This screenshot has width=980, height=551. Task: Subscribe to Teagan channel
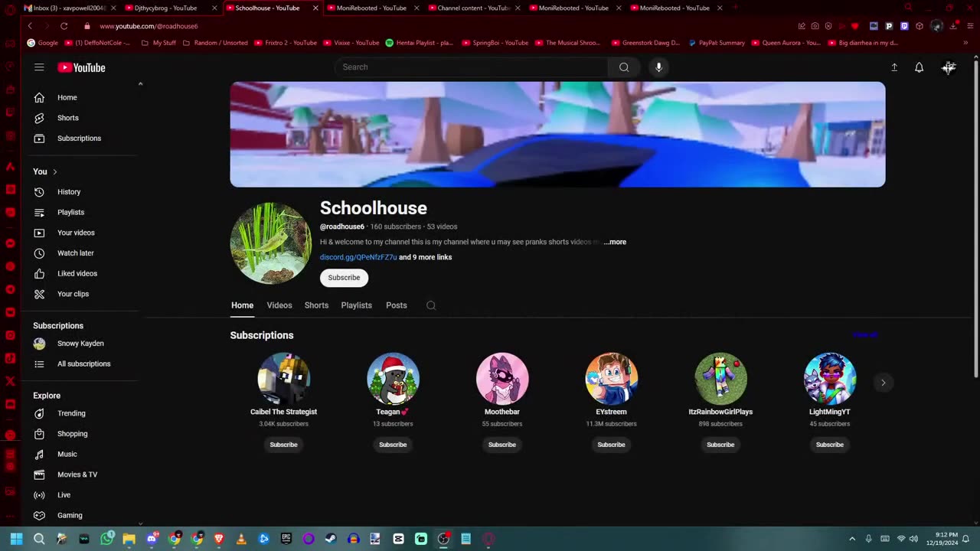(393, 445)
